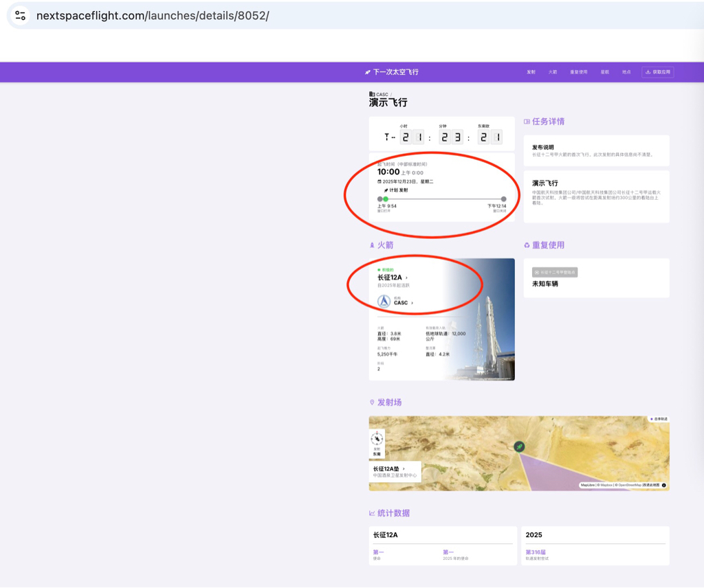704x588 pixels.
Task: Click the 5,250千牛 liftoff thrust value
Action: [x=387, y=354]
